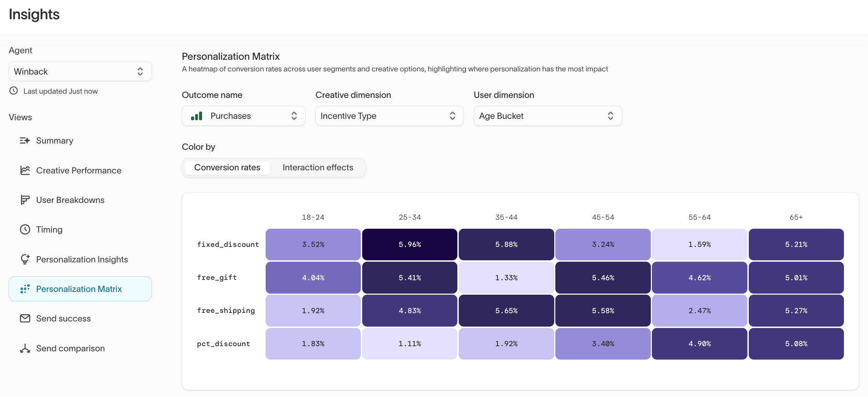The width and height of the screenshot is (868, 397).
Task: Click the 5.08% pct_discount 65+ cell
Action: 796,344
